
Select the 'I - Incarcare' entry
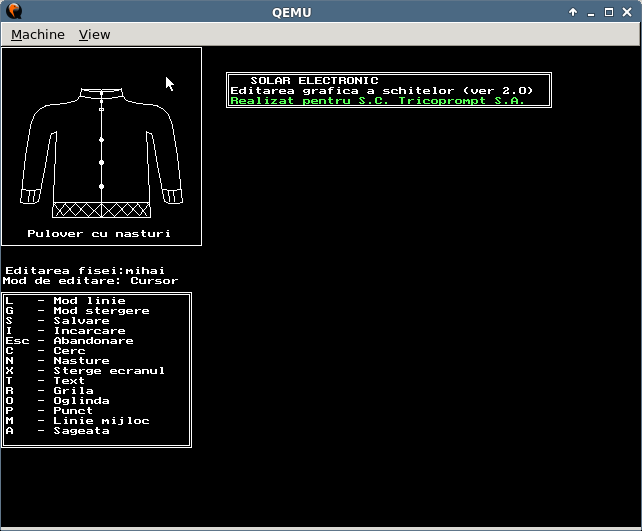(x=66, y=331)
